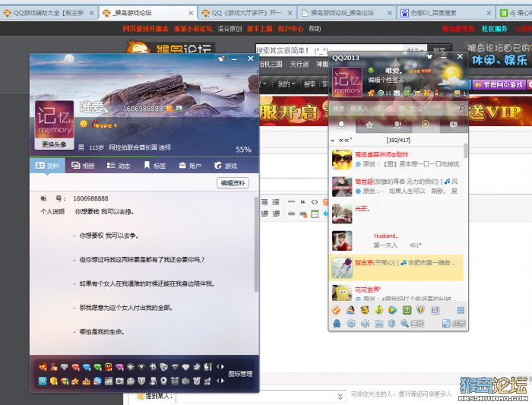Click the magnifier in QQ contact search bar
The image size is (532, 405).
[x=462, y=108]
